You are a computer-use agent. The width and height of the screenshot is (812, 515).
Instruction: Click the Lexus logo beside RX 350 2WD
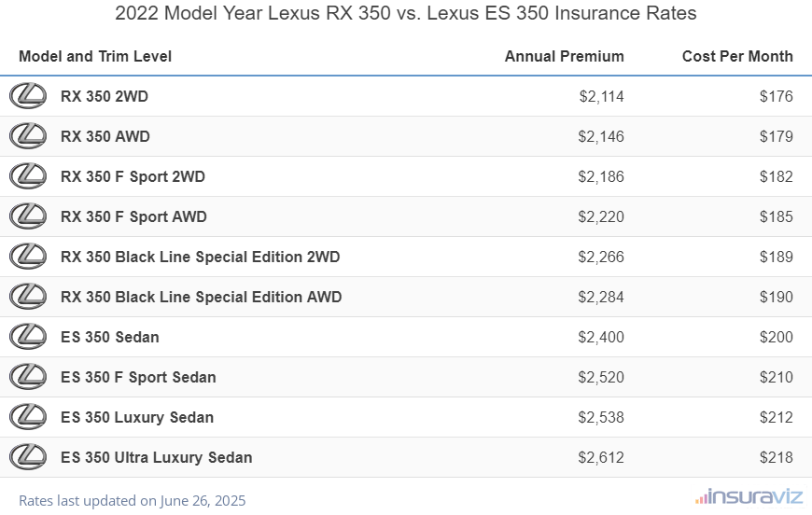[x=28, y=96]
